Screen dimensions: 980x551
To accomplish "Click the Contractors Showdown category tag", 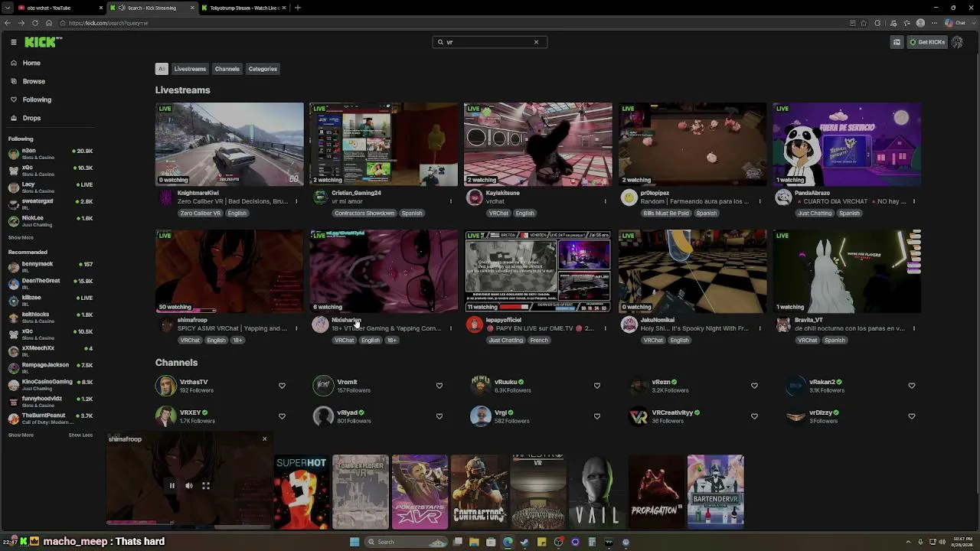I will 364,214.
